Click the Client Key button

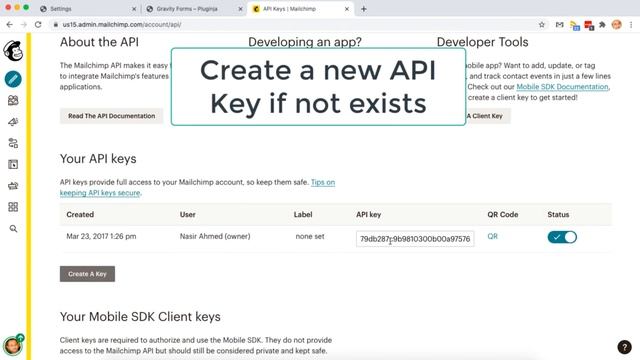point(488,116)
